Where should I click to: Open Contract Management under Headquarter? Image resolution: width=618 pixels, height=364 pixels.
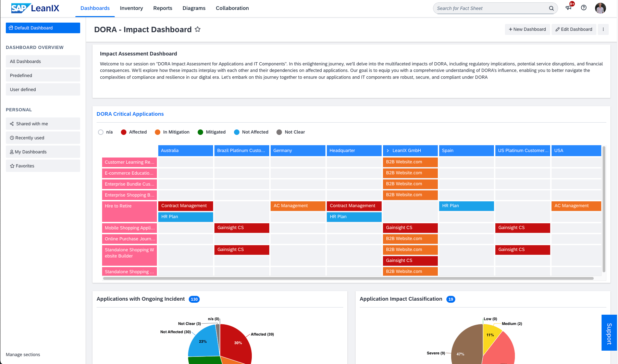[354, 206]
